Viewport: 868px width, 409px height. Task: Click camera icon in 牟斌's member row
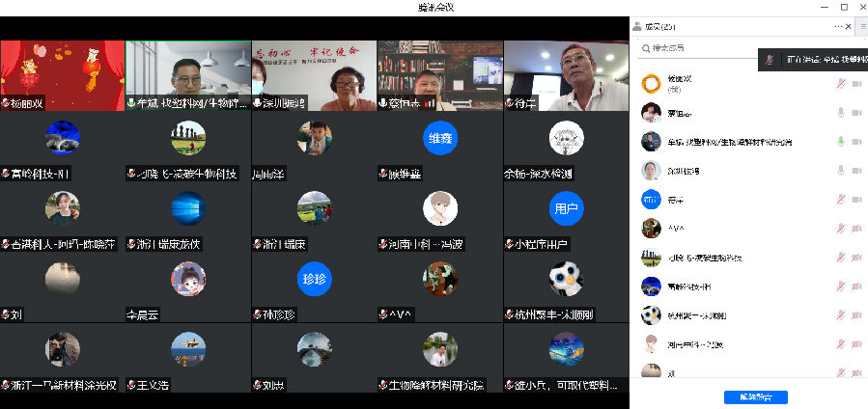point(857,142)
